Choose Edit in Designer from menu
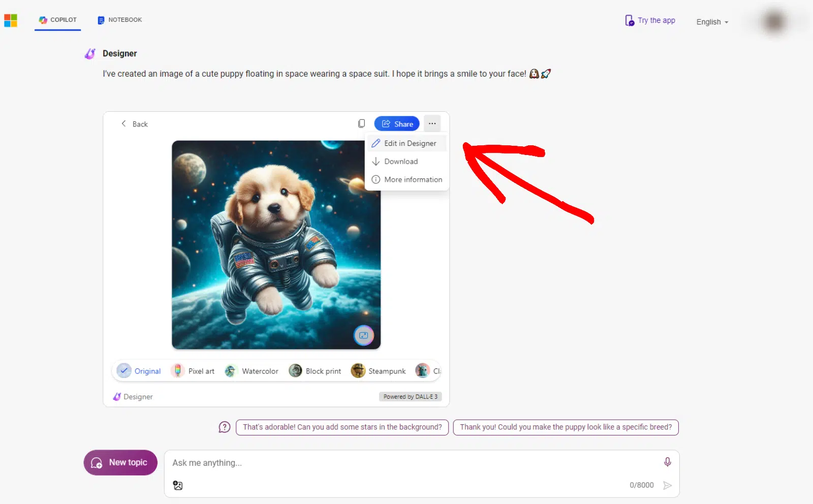 [x=406, y=143]
